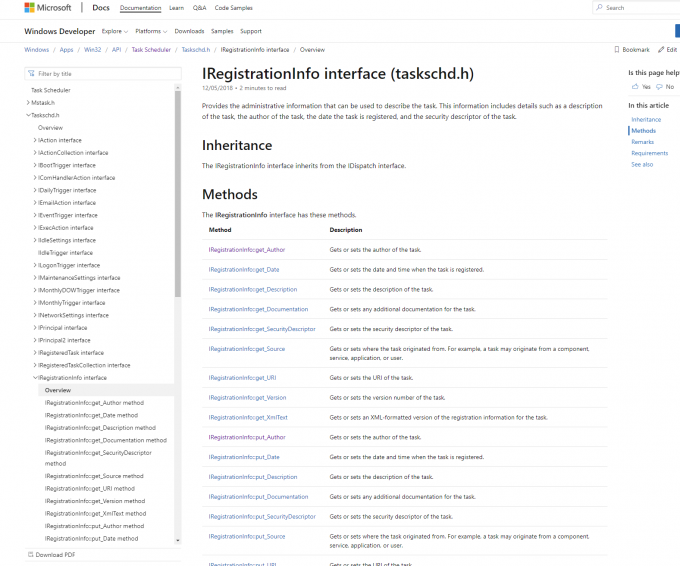Open IRegistrationInfo::get_Author method link in table
Viewport: 680px width, 566px height.
[247, 250]
